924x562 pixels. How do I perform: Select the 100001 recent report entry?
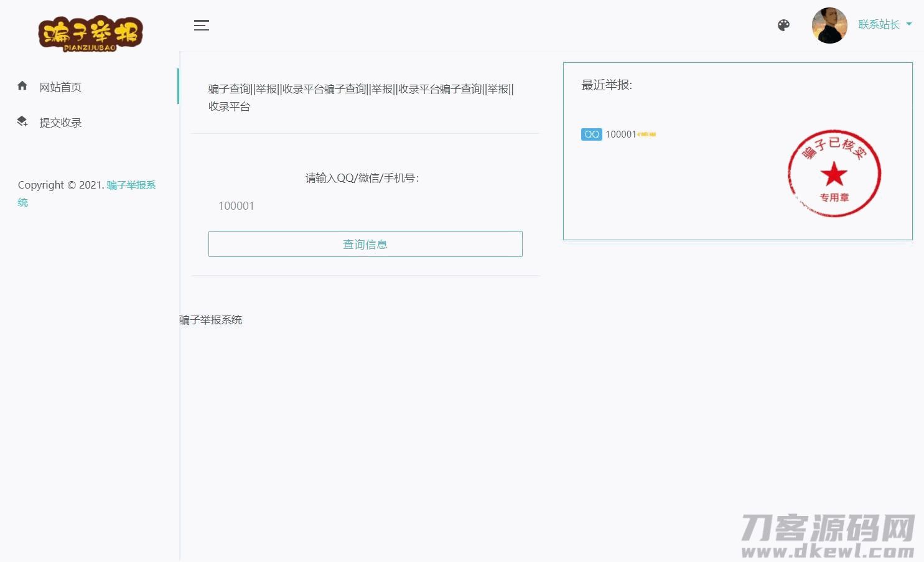(620, 134)
